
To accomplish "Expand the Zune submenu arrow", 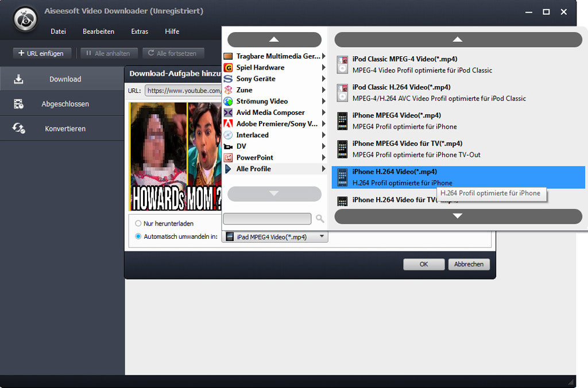I will click(324, 90).
